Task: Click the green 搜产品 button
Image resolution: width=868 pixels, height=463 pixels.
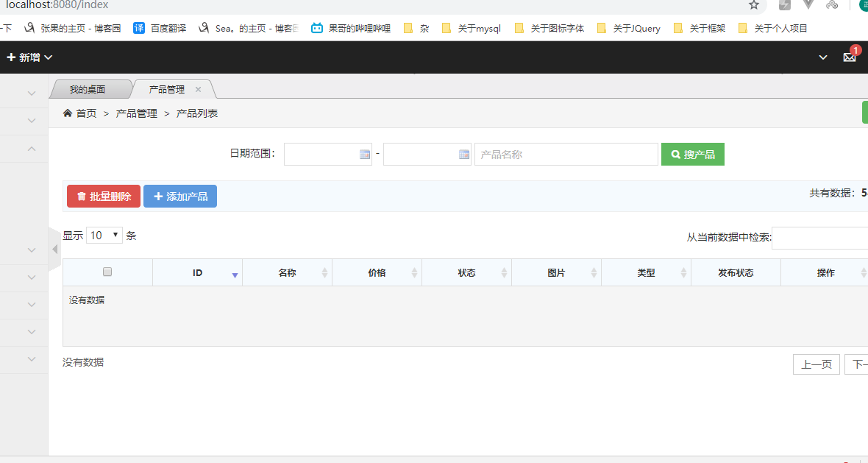Action: click(692, 155)
